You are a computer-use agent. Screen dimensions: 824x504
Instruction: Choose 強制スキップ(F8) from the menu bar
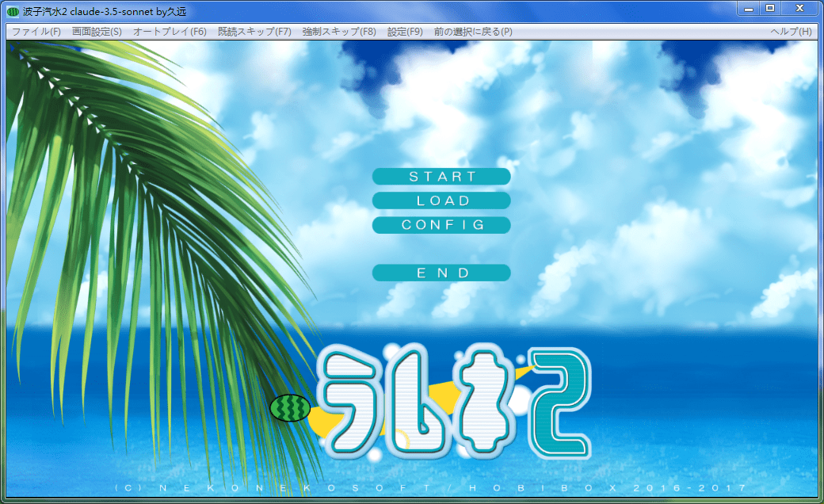tap(339, 32)
